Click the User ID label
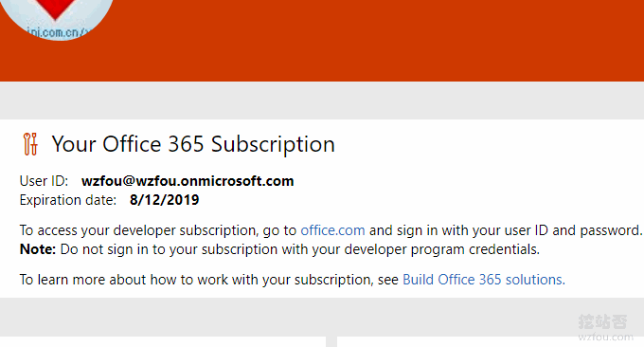The image size is (644, 347). tap(44, 181)
